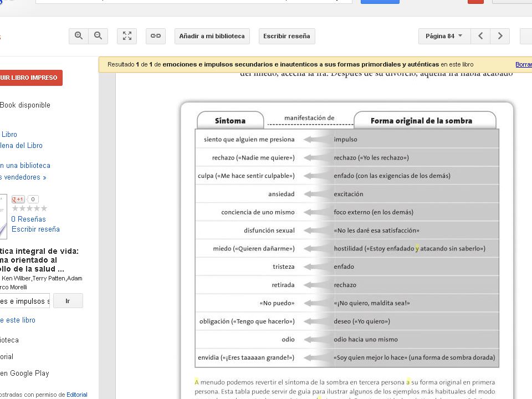Click the book title in sidebar

point(39,260)
